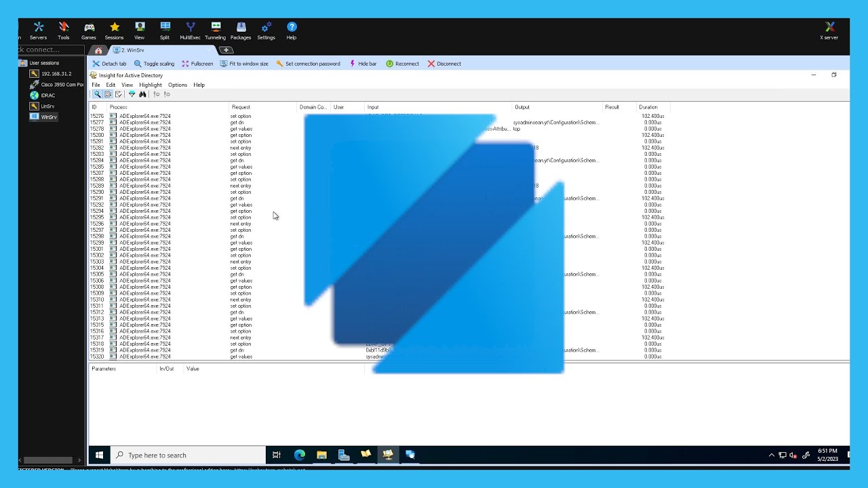Screen dimensions: 868x488
Task: Open Task View on the taskbar
Action: pos(277,455)
